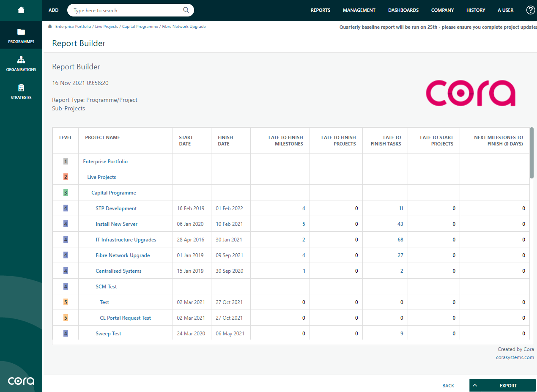Open the REPORTS menu

click(x=321, y=10)
